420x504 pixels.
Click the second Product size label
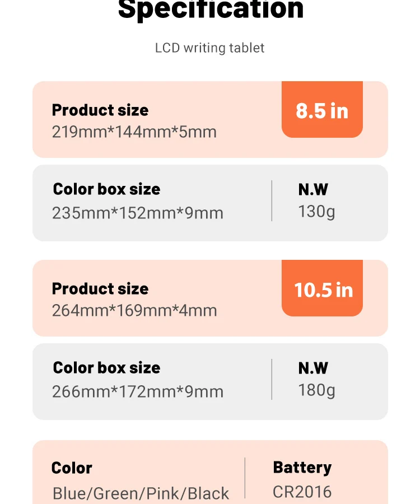pyautogui.click(x=100, y=288)
